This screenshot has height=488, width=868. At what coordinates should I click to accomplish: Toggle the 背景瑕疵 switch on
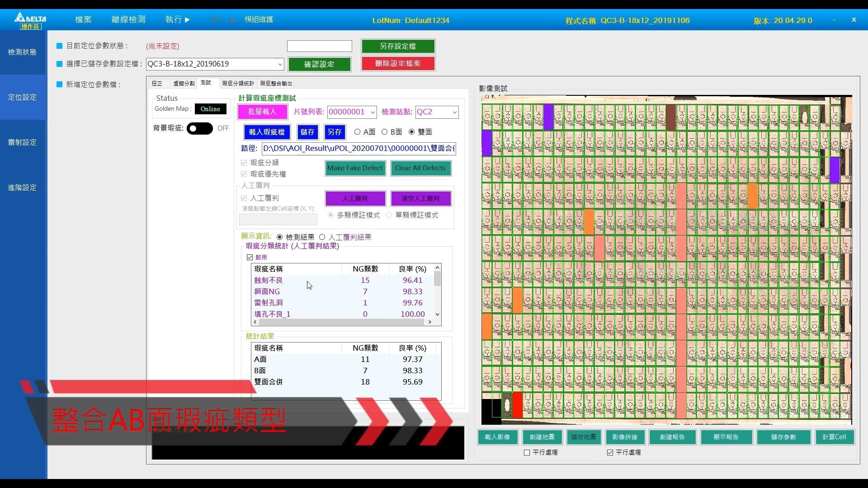[199, 128]
